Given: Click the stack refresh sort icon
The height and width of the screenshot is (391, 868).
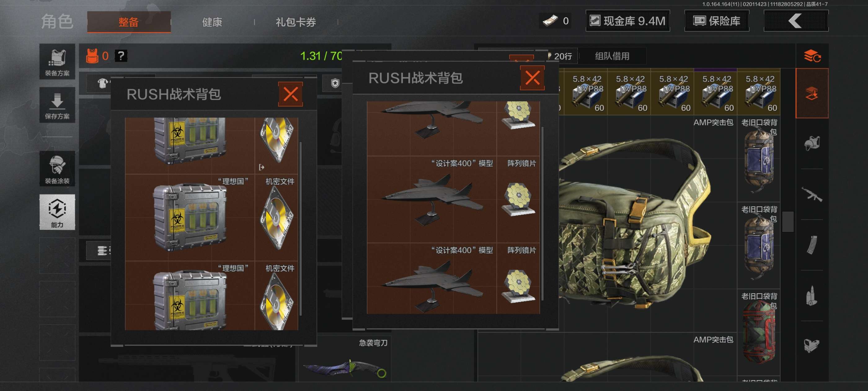Looking at the screenshot, I should 812,56.
